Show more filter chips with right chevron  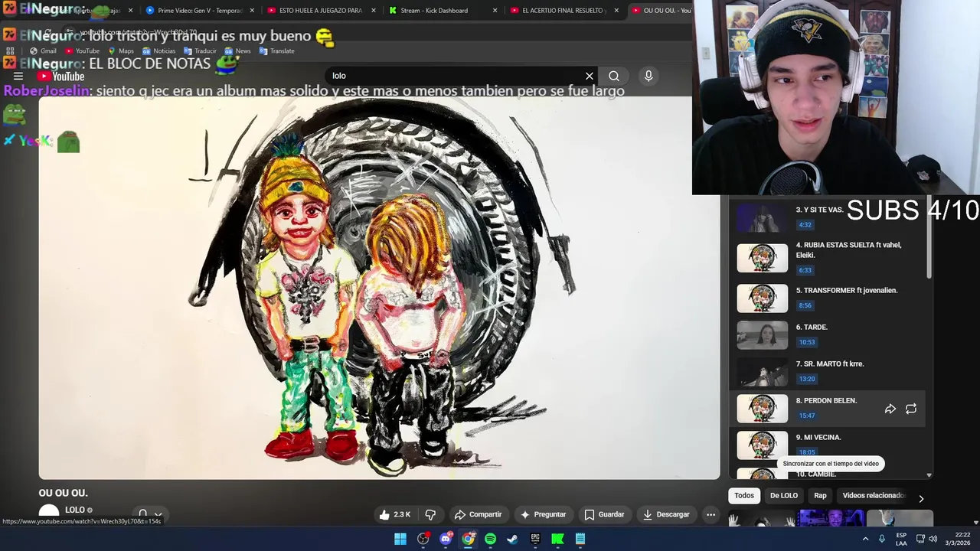tap(921, 498)
